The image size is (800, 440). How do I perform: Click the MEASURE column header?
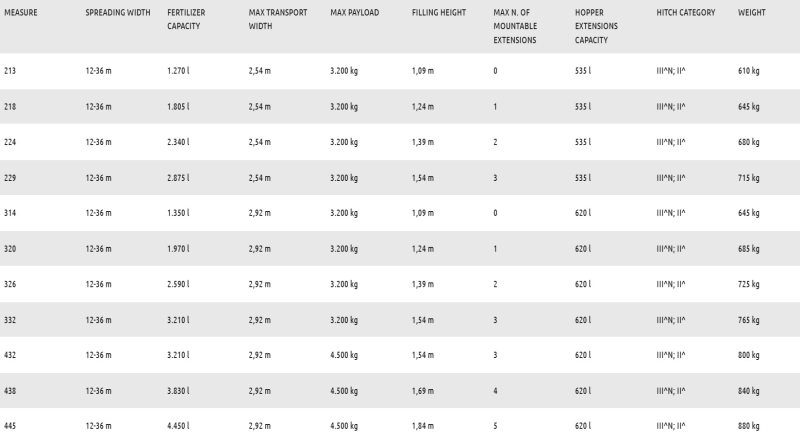click(20, 12)
